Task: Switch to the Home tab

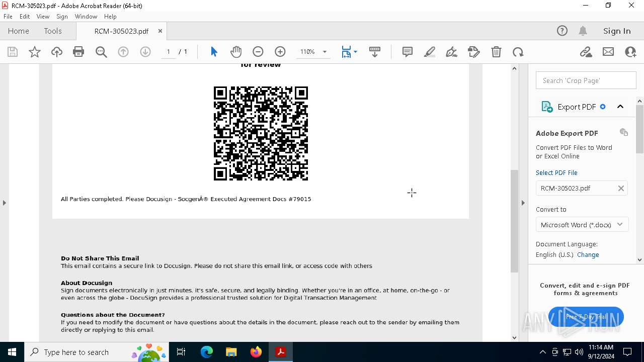Action: 19,31
